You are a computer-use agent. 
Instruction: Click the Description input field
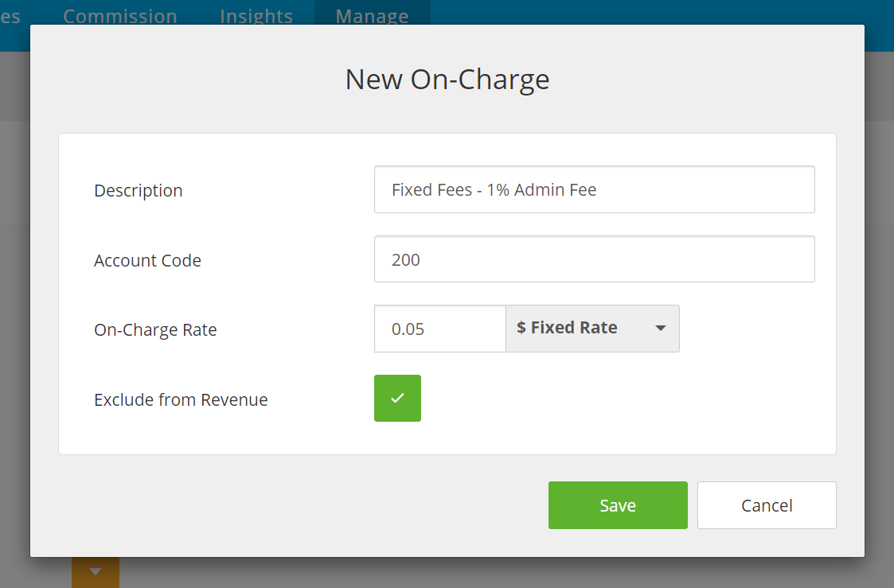(x=594, y=189)
